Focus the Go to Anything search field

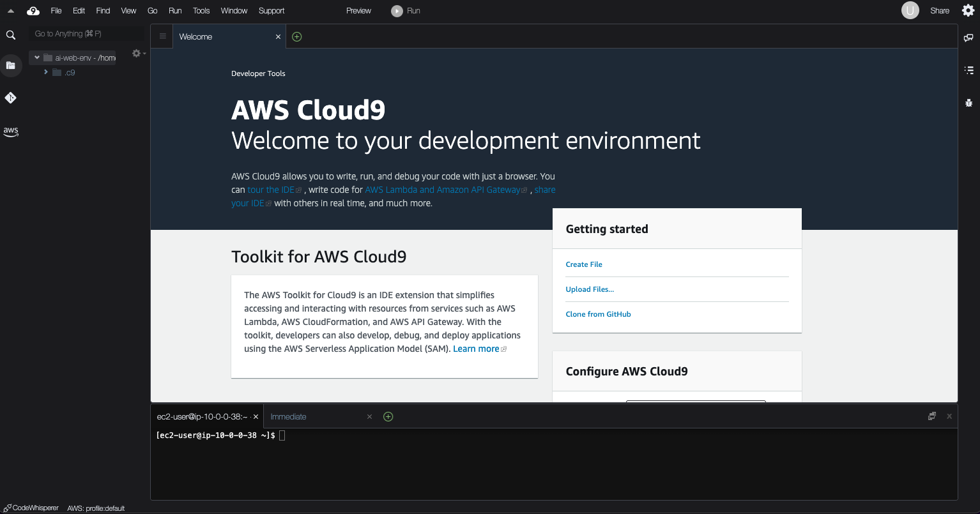[x=86, y=34]
